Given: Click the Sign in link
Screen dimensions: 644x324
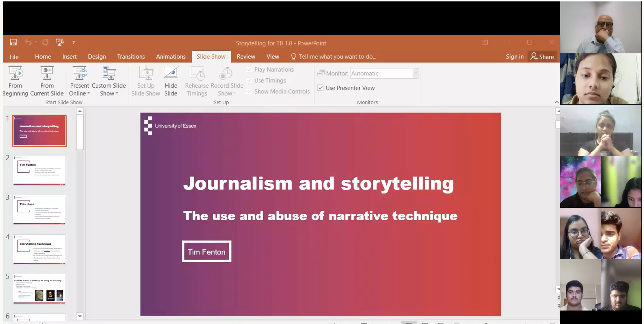Looking at the screenshot, I should (515, 56).
